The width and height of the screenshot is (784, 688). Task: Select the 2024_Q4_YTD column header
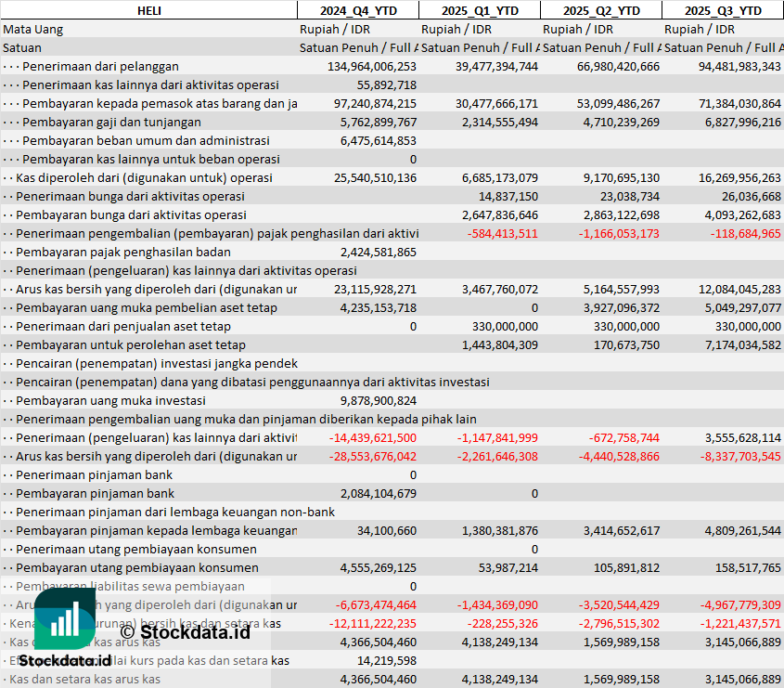tap(358, 10)
